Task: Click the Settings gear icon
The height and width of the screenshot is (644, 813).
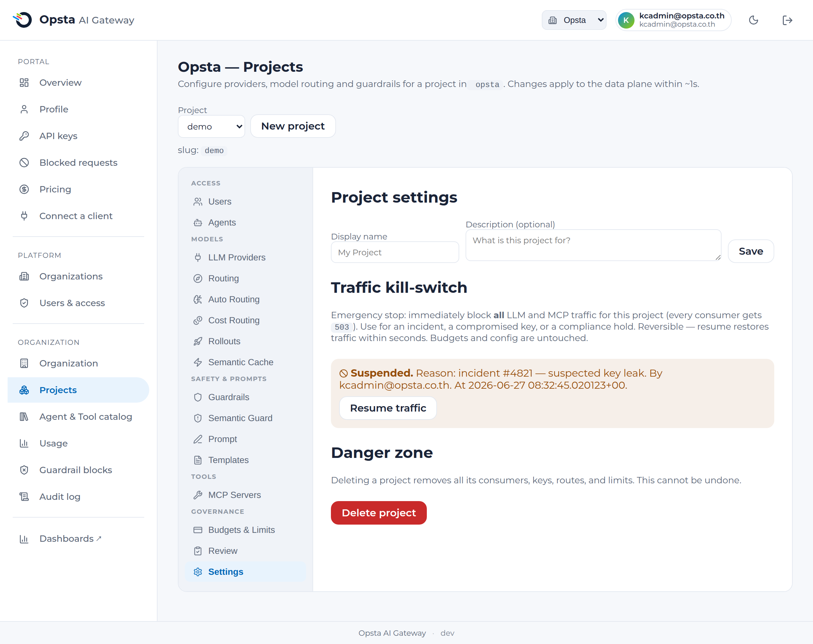Action: [198, 572]
